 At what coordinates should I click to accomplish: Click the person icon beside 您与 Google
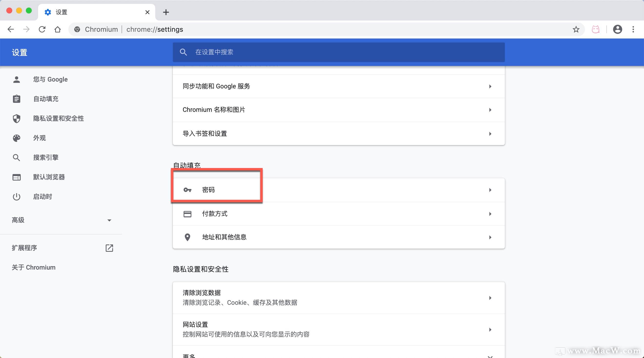[17, 80]
